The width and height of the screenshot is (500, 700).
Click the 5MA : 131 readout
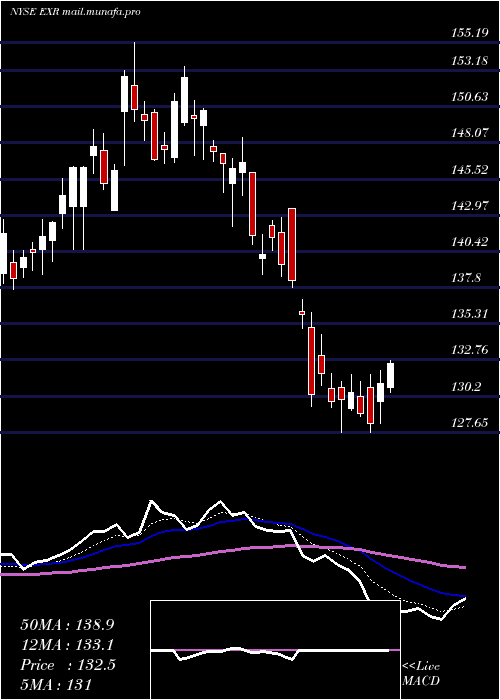pyautogui.click(x=56, y=684)
